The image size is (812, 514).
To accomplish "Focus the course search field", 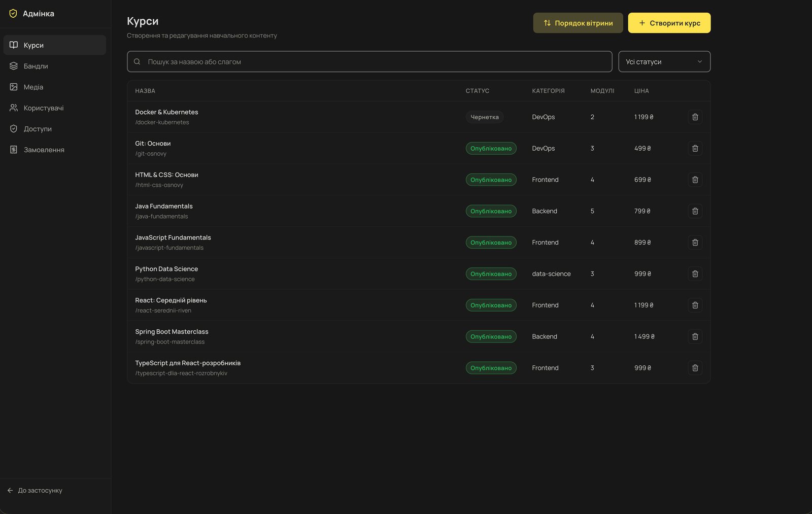I will (x=369, y=62).
